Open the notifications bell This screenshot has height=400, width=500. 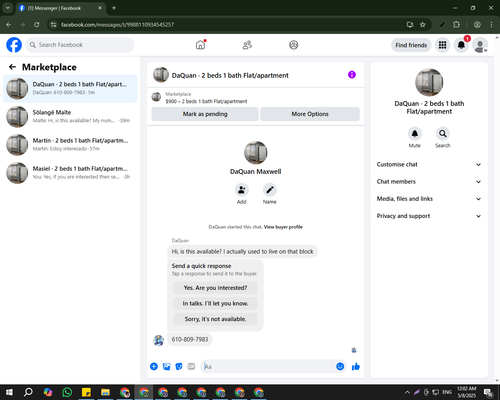point(461,45)
